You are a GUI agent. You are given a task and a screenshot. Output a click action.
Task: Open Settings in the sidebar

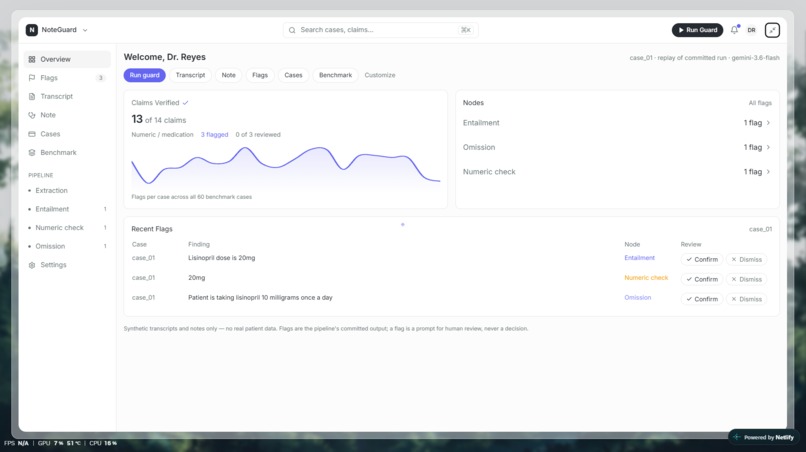point(67,265)
